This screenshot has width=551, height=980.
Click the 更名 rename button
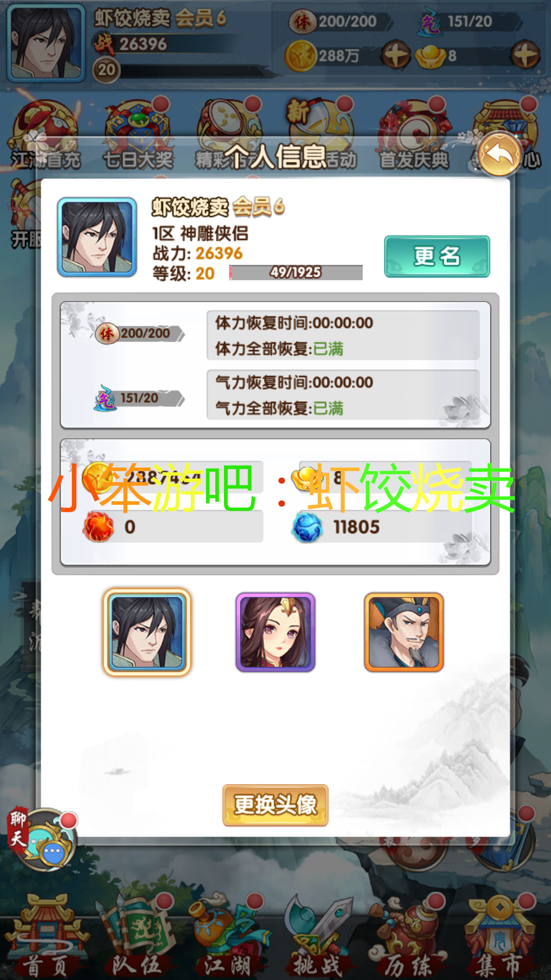(437, 256)
